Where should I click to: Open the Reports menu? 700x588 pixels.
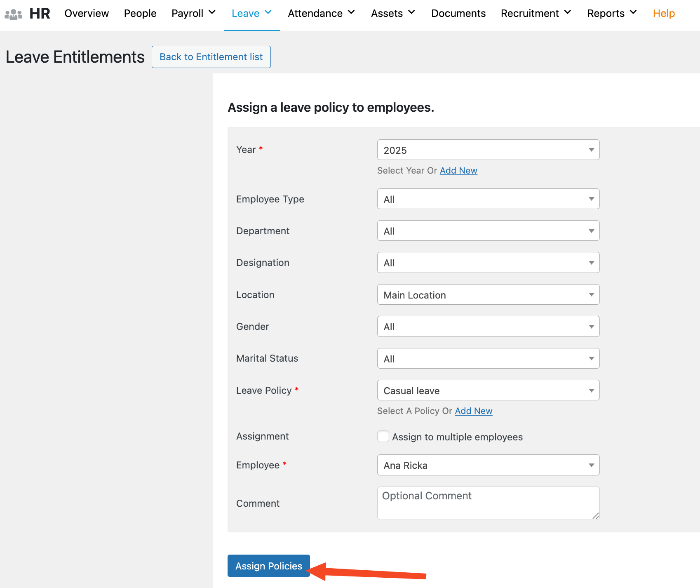click(612, 14)
